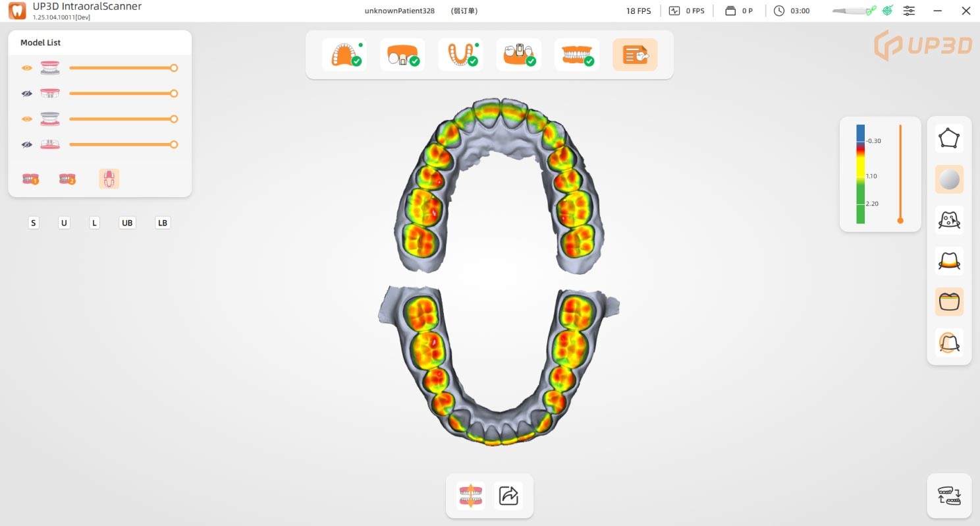The image size is (980, 526).
Task: Click the swap upper and lower jaw icon
Action: tap(949, 496)
